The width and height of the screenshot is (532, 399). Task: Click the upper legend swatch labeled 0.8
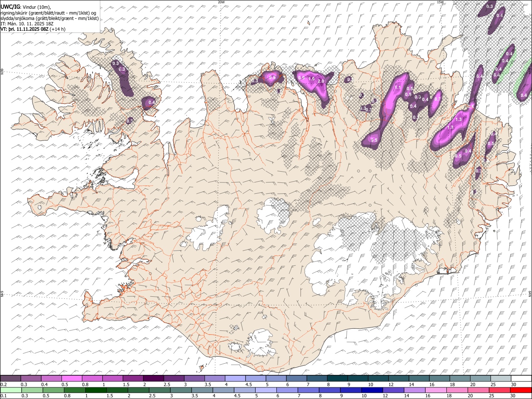92,379
